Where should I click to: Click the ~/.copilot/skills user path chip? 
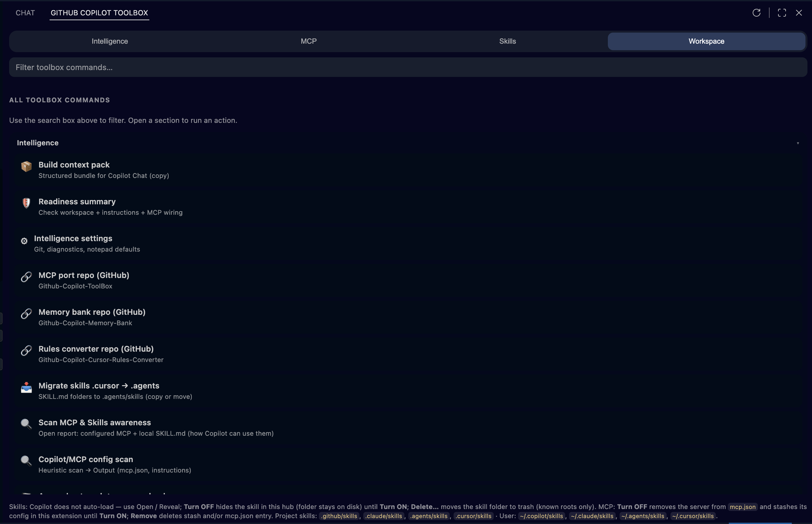[541, 516]
